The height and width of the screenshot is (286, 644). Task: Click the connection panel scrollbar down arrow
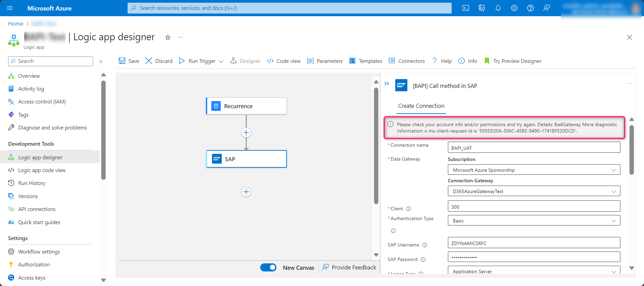(x=632, y=268)
